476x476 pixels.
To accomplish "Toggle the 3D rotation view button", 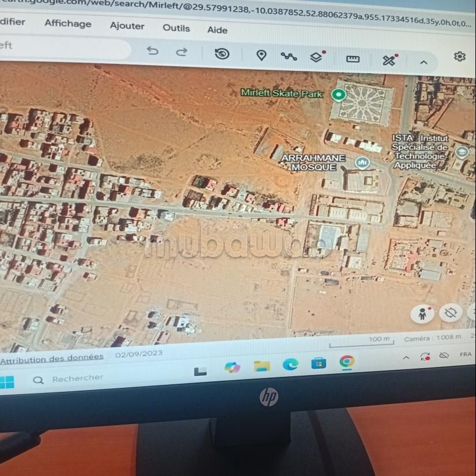I will pos(451,313).
